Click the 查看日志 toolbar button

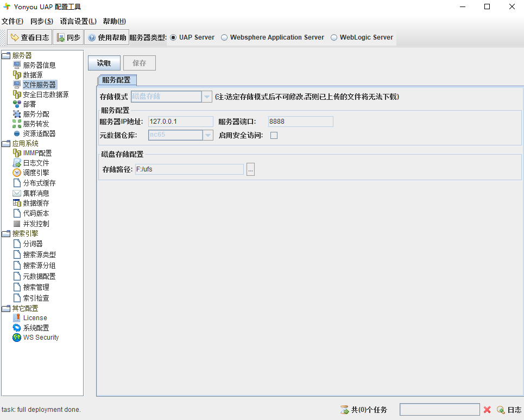pos(29,37)
